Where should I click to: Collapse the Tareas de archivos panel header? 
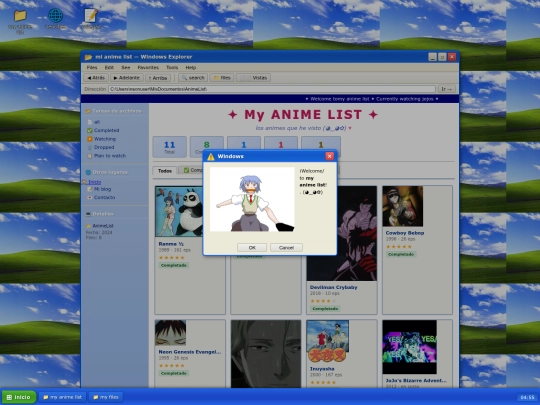[x=114, y=111]
